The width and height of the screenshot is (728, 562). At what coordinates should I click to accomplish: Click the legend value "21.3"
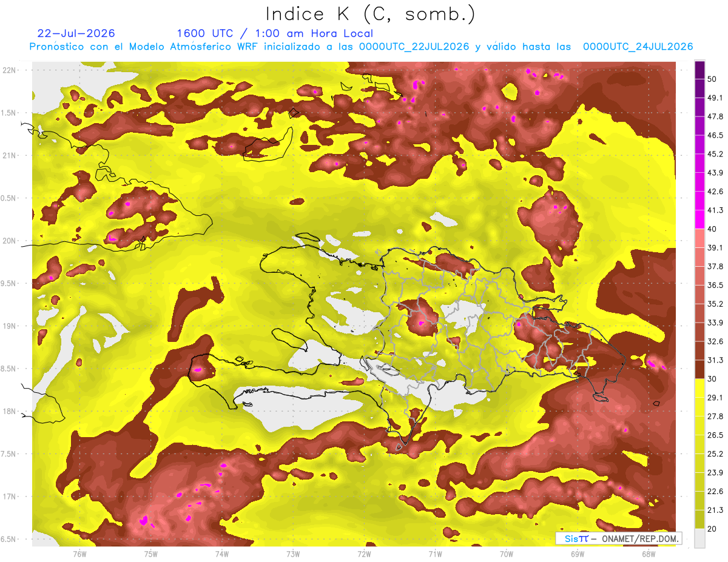pos(715,510)
